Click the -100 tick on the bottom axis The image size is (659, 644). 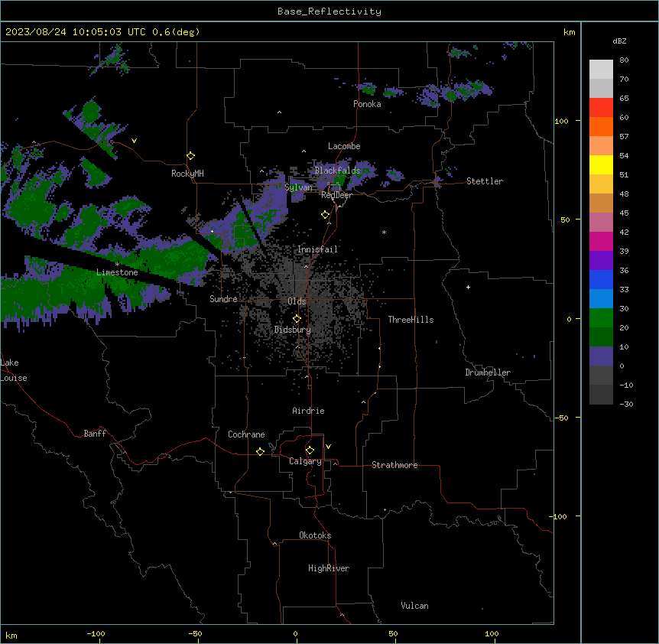[x=96, y=633]
